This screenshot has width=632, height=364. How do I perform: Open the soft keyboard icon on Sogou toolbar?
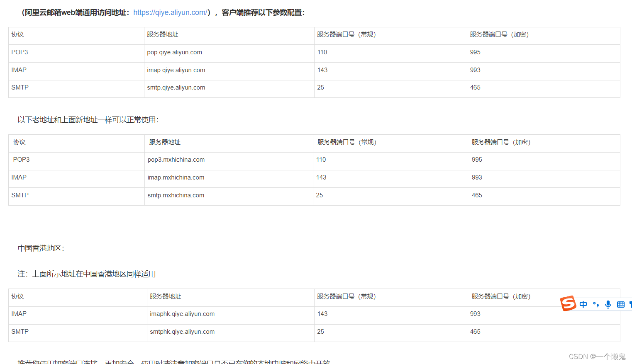pos(620,304)
